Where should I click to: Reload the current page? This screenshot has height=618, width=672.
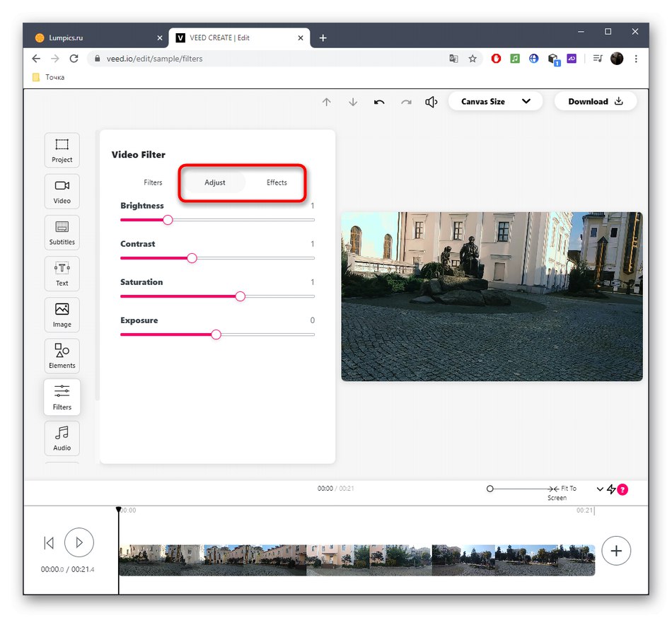coord(74,58)
